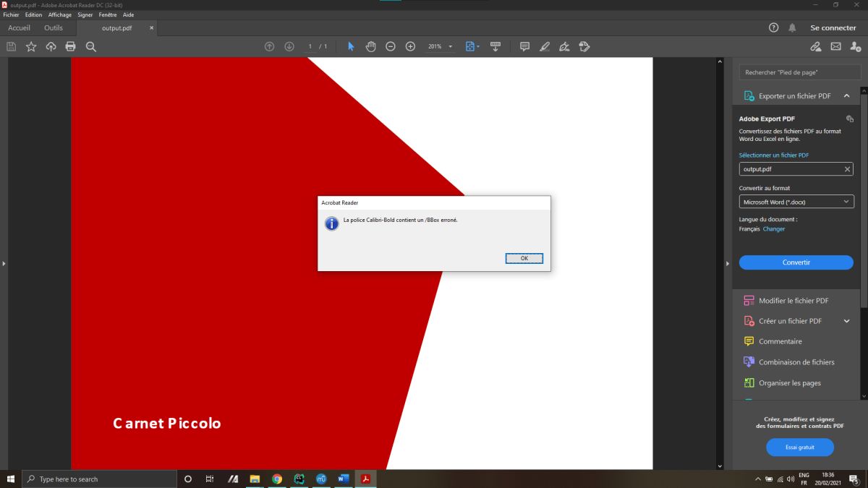Click the notifications bell icon
868x488 pixels.
coord(792,27)
